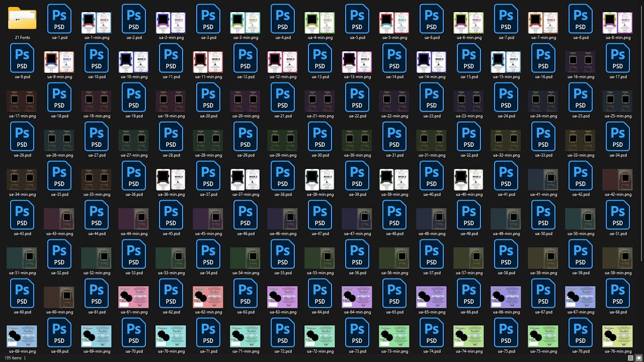Switch to the large thumbnails view layout
644x362 pixels.
[x=638, y=358]
